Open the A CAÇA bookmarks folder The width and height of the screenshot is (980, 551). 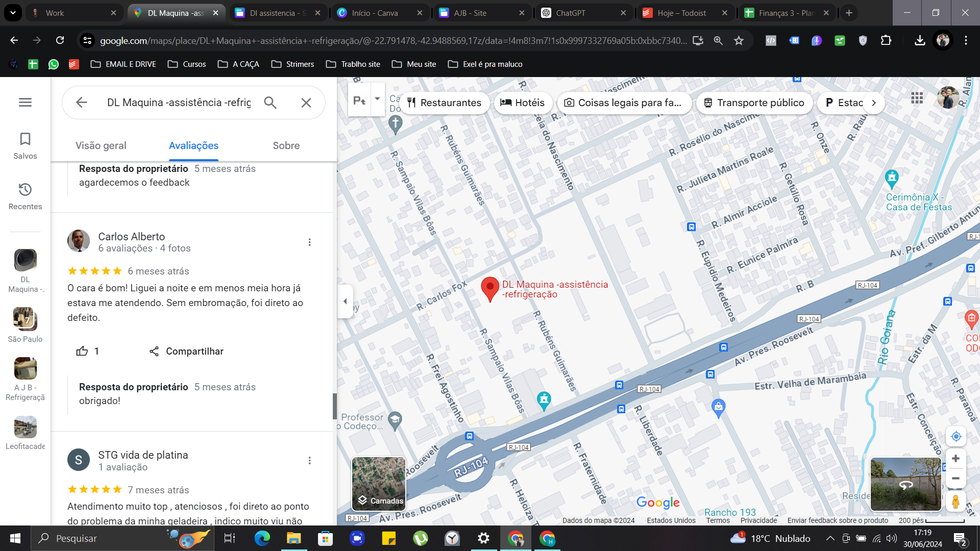(x=238, y=64)
